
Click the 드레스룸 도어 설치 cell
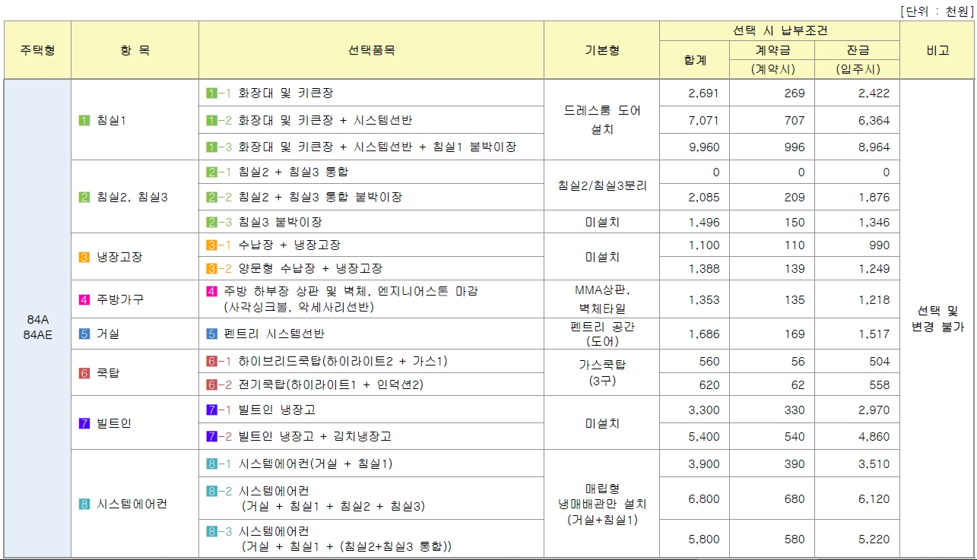point(601,120)
